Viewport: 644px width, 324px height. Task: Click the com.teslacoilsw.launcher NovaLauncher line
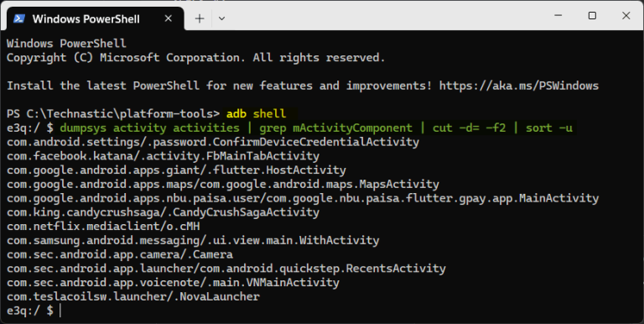coord(133,296)
